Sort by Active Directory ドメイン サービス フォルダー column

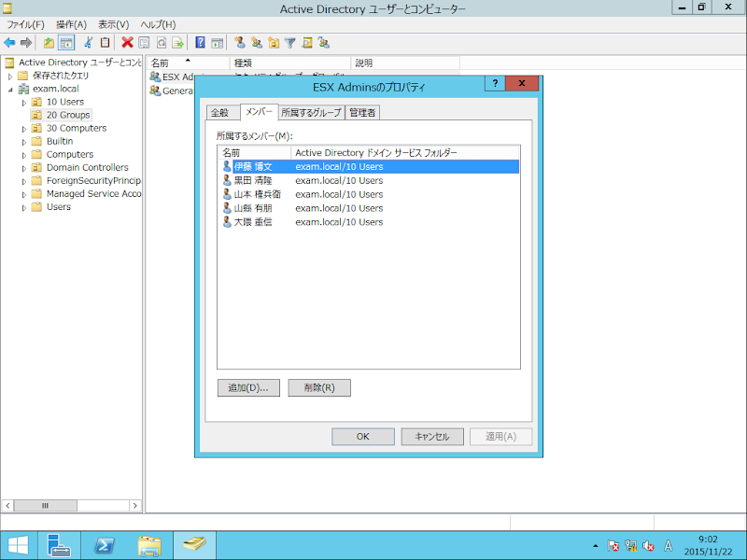(405, 153)
